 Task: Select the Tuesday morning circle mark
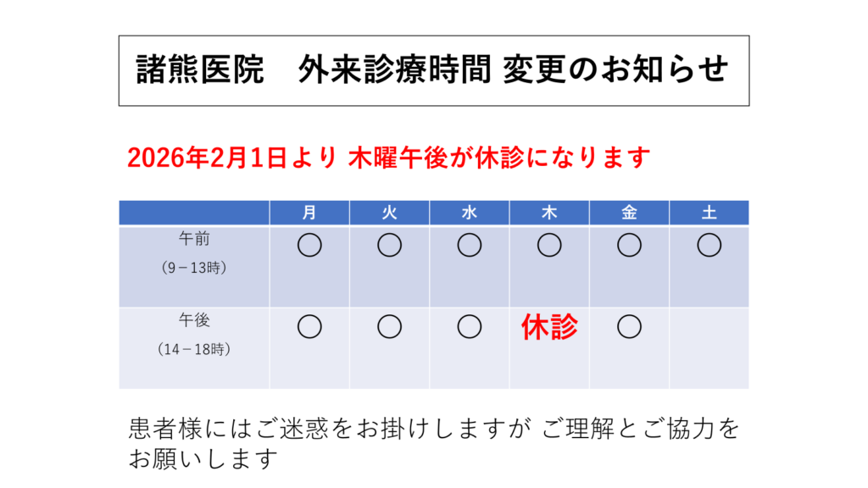coord(389,246)
